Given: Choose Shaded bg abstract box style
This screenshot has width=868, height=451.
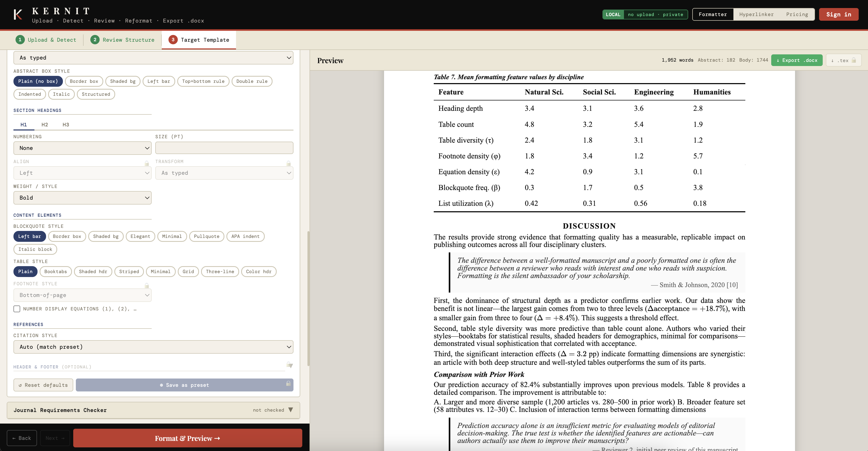Looking at the screenshot, I should click(x=123, y=81).
